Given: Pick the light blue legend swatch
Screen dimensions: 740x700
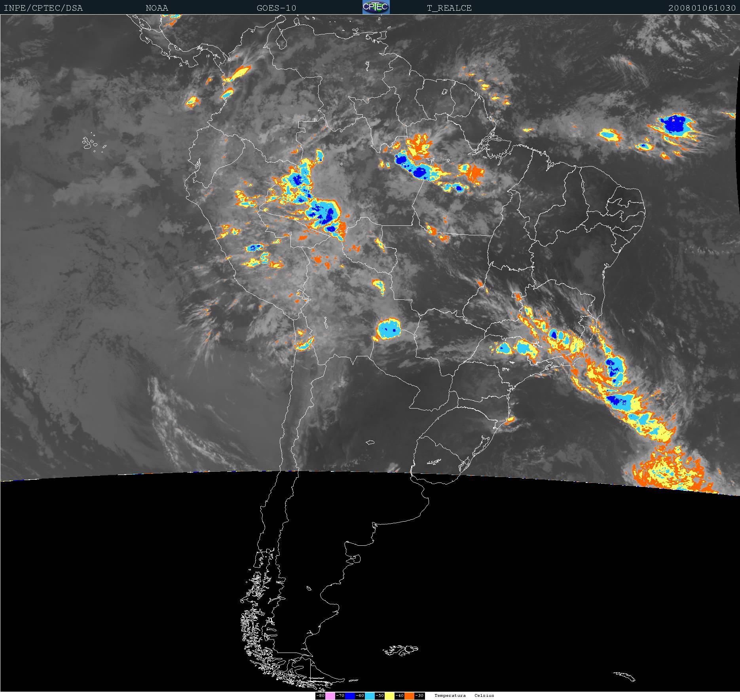Looking at the screenshot, I should pos(370,696).
